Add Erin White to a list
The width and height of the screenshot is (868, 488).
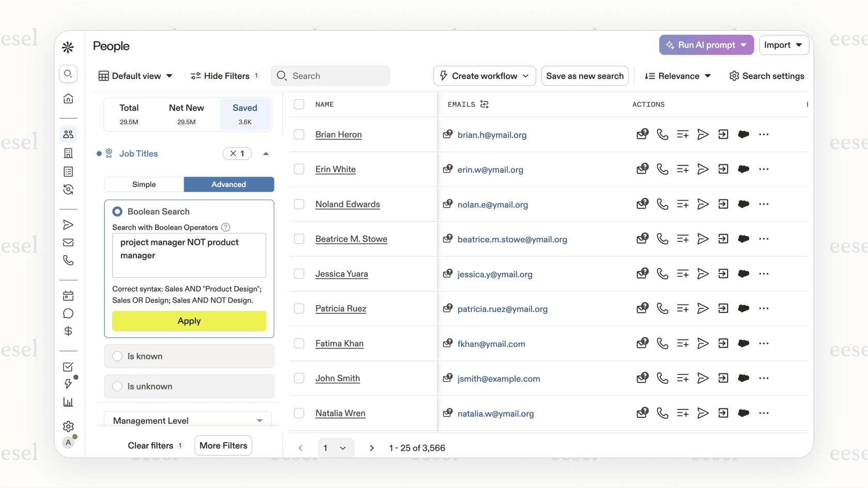pyautogui.click(x=683, y=169)
